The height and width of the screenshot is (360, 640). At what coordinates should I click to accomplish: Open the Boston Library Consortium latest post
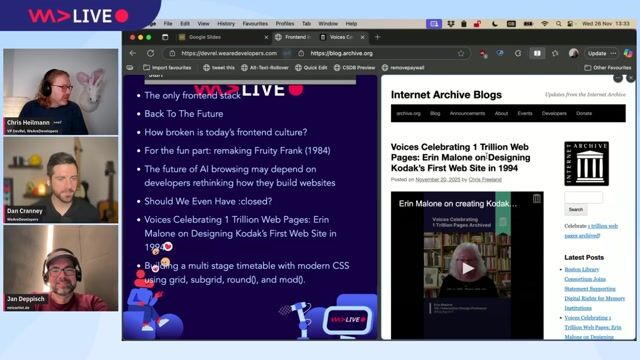click(x=594, y=289)
